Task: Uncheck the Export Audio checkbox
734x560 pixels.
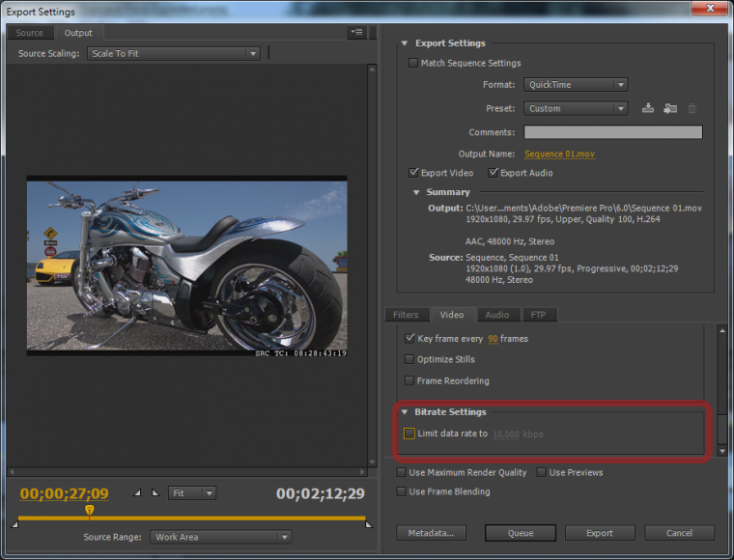Action: pyautogui.click(x=494, y=173)
